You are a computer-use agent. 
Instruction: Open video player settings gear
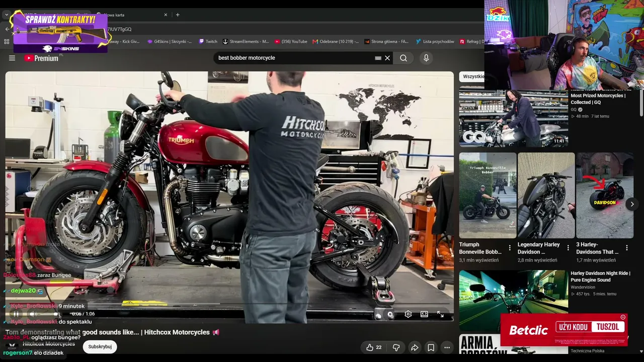pos(408,314)
